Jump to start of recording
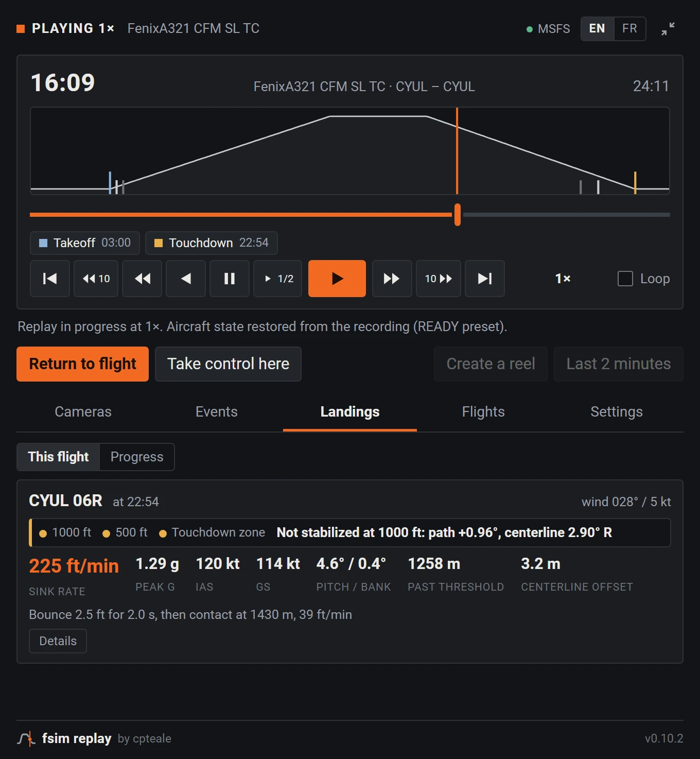This screenshot has width=700, height=759. [50, 279]
